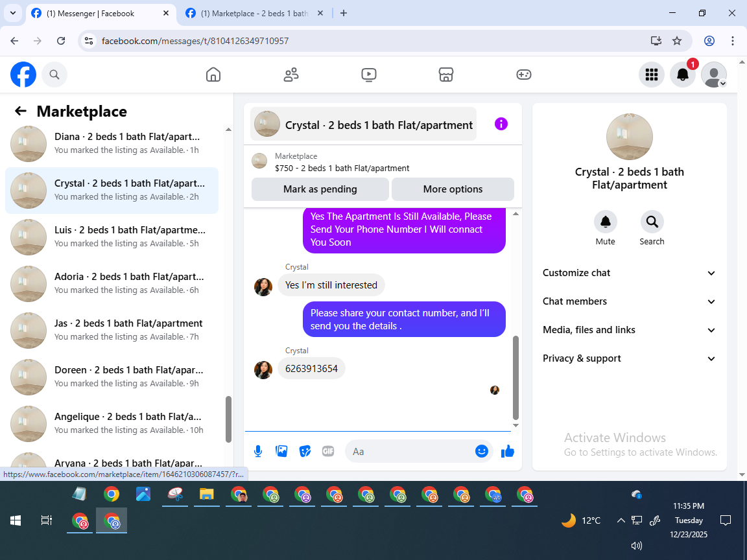
Task: Click message thread scrollbar thumb
Action: tap(516, 378)
